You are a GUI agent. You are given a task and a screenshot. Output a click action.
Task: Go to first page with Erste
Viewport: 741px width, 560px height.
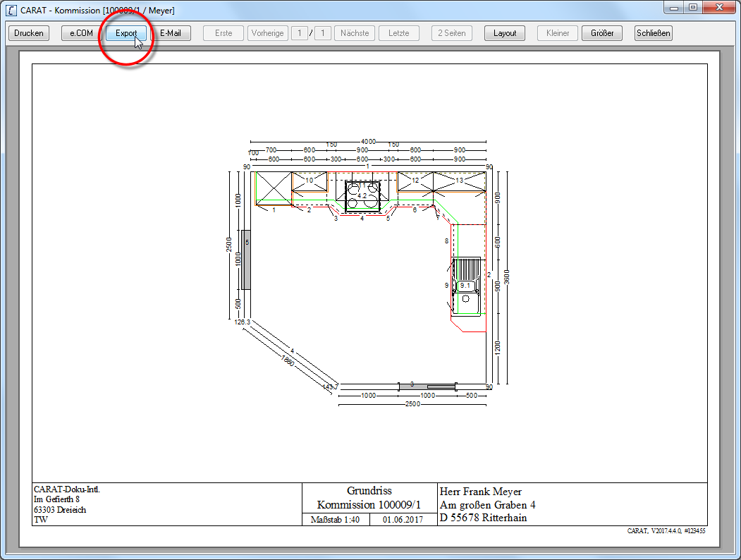point(223,33)
